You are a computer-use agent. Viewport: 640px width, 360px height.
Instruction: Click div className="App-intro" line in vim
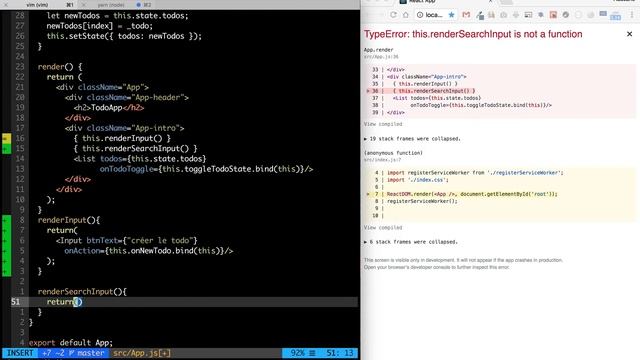pos(124,128)
